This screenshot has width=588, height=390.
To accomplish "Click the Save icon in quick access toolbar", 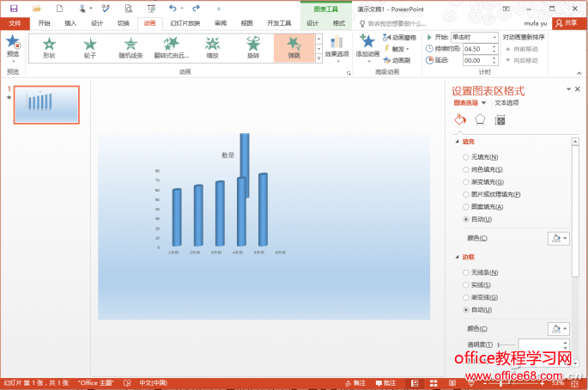I will [13, 8].
